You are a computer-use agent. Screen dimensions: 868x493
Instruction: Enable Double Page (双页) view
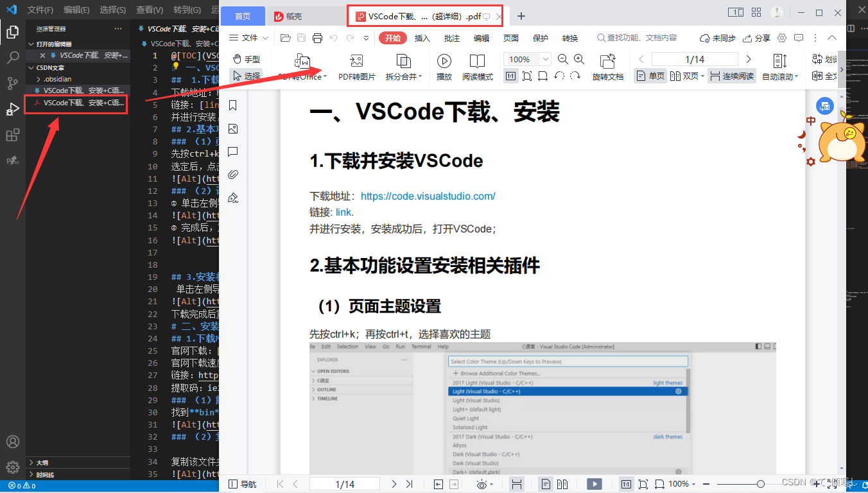pos(687,76)
